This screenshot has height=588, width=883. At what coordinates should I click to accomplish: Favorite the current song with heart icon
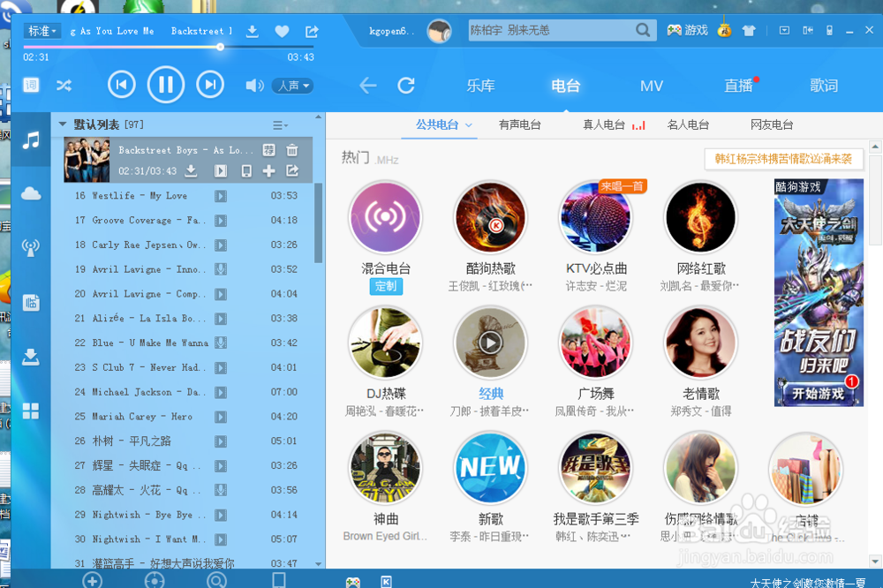click(282, 32)
